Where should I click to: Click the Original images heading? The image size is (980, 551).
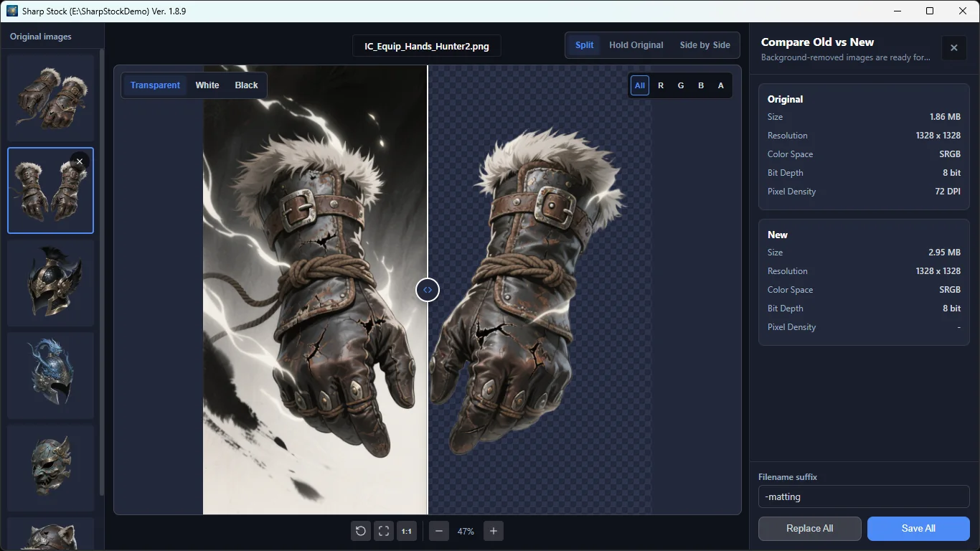pos(41,37)
